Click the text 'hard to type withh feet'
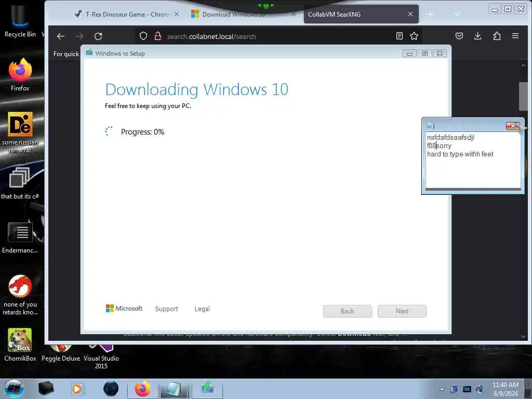 tap(460, 154)
